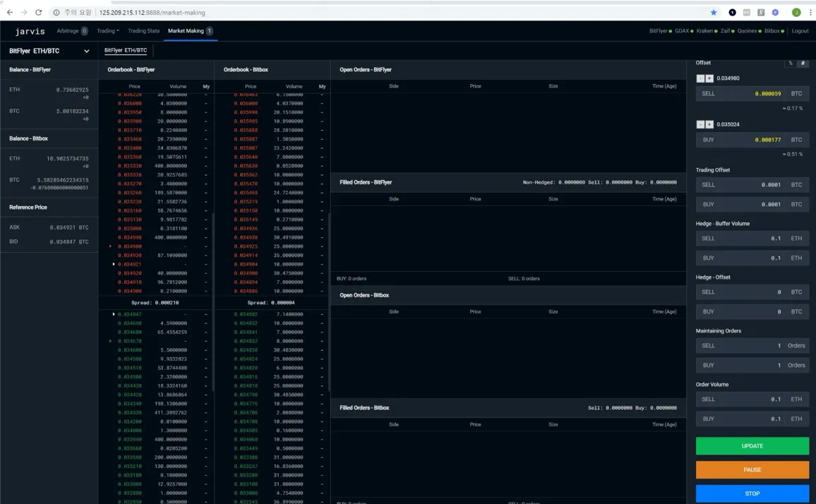Image resolution: width=816 pixels, height=504 pixels.
Task: Click the browser back arrow
Action: pos(10,13)
